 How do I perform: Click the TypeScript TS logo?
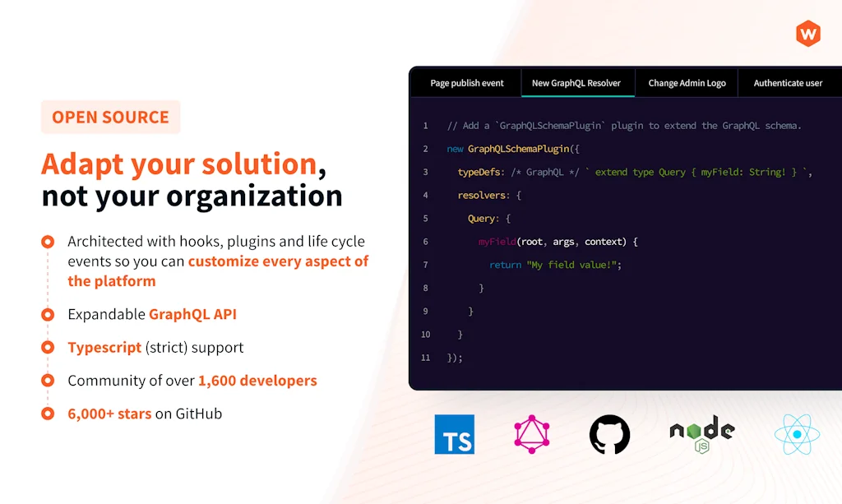pos(454,434)
